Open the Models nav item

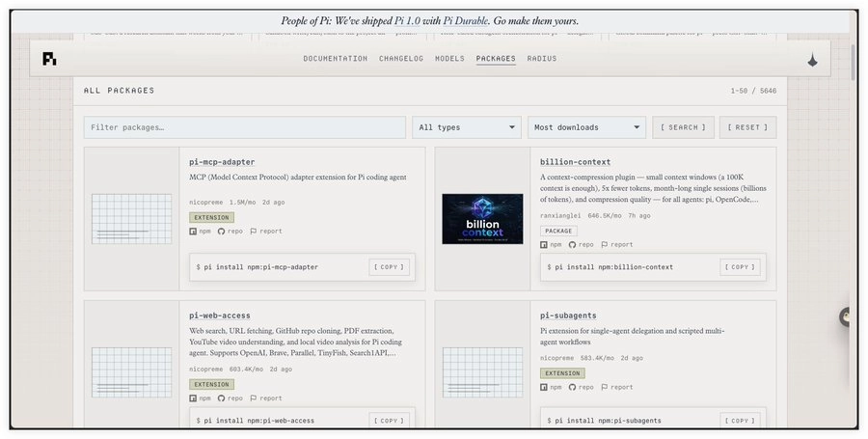(449, 59)
